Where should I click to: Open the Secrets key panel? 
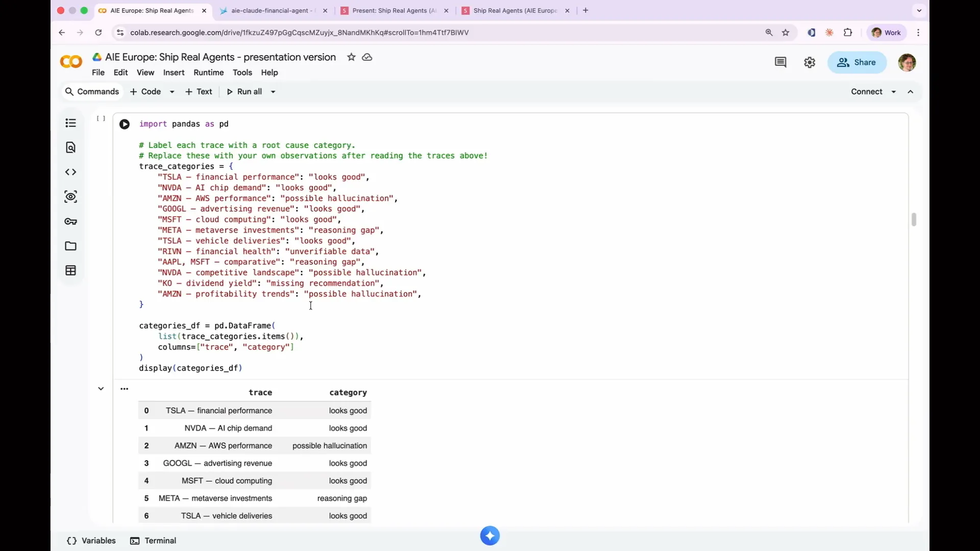pyautogui.click(x=71, y=221)
